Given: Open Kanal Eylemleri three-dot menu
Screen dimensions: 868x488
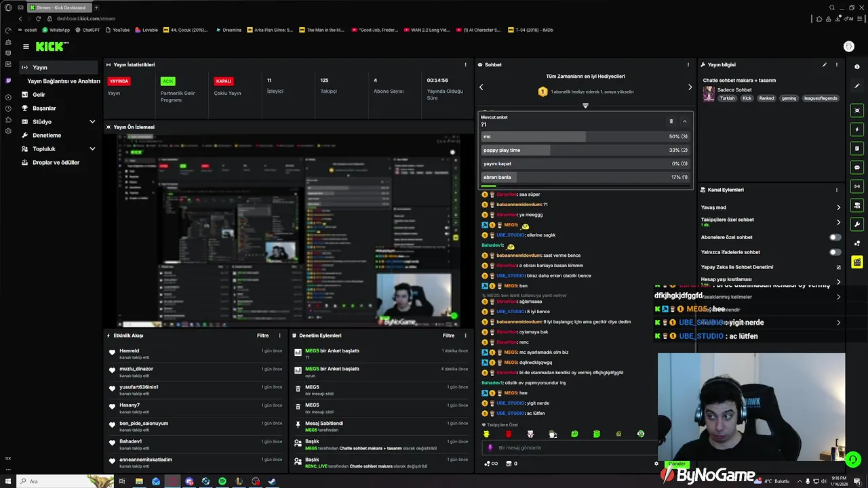Looking at the screenshot, I should click(x=837, y=190).
